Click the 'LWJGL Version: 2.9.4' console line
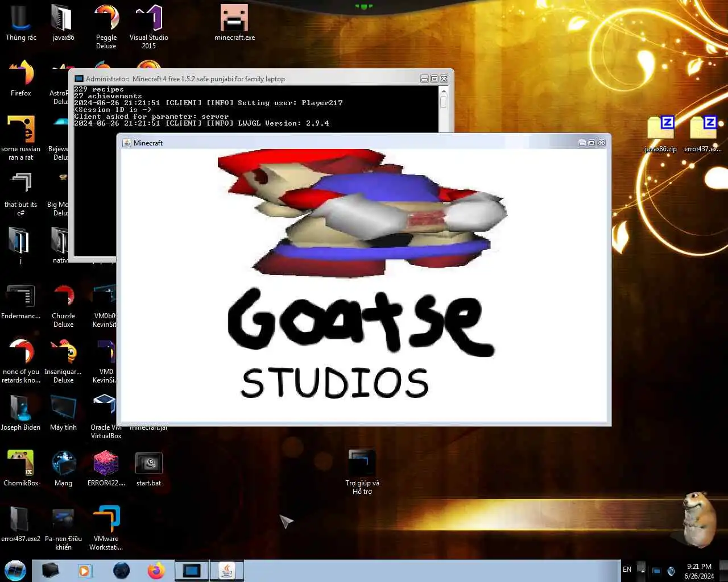The width and height of the screenshot is (728, 582). tap(201, 123)
